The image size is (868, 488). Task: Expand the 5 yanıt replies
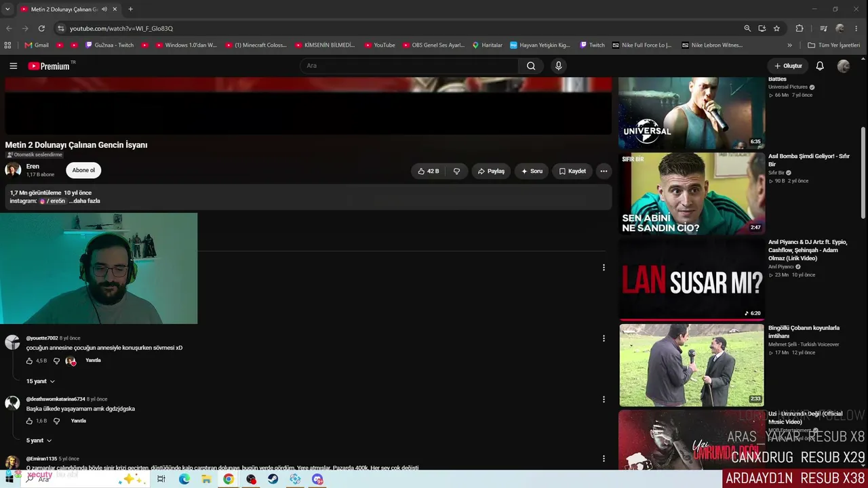[x=39, y=441]
